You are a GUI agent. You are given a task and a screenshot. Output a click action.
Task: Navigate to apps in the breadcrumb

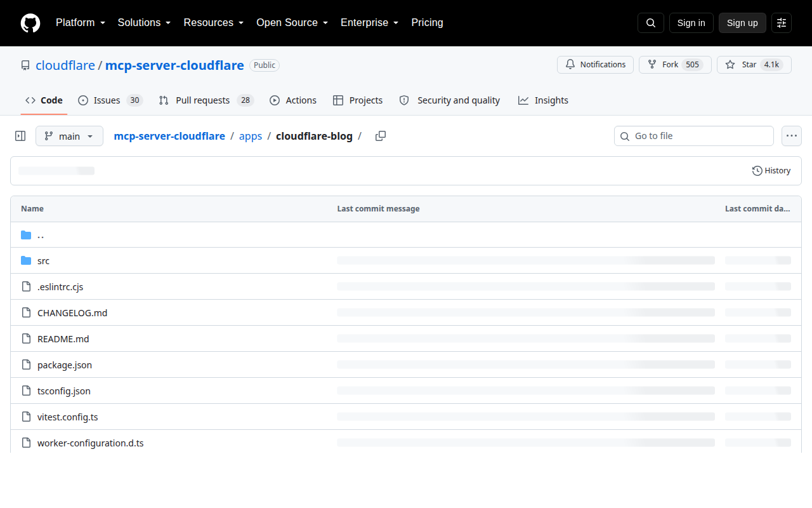point(251,136)
